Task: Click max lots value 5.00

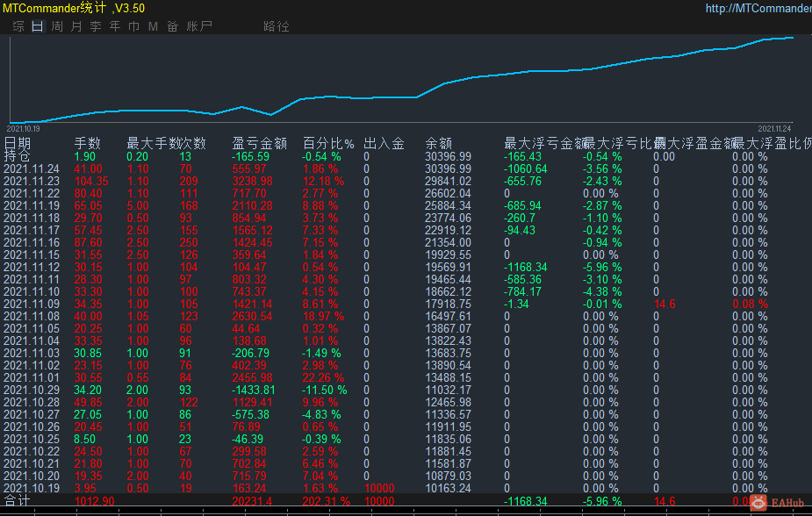Action: click(138, 205)
